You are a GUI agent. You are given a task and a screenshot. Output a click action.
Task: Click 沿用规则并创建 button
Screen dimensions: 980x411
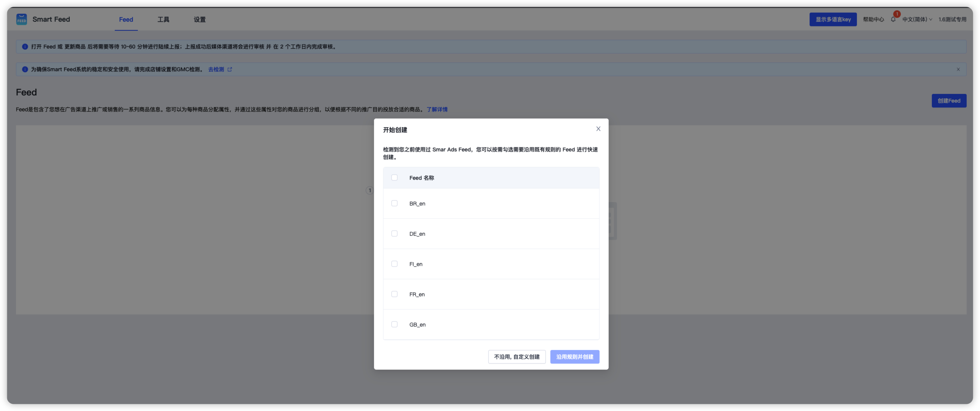pyautogui.click(x=575, y=357)
